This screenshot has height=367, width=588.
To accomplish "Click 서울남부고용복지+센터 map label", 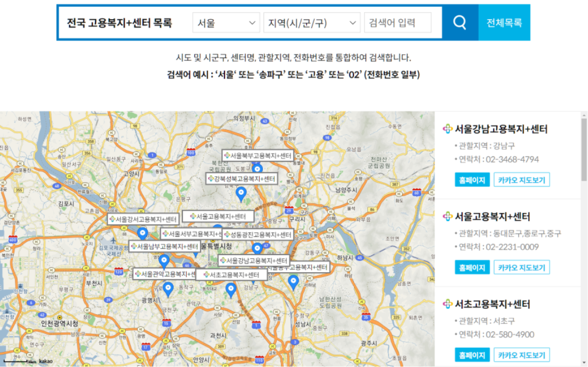I will tap(164, 246).
